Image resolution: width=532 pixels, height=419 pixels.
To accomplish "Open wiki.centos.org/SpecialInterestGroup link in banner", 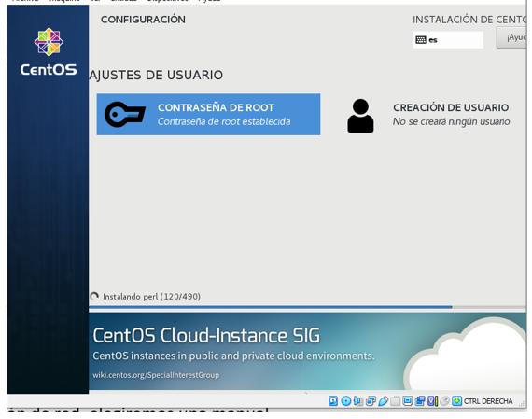I will [156, 375].
